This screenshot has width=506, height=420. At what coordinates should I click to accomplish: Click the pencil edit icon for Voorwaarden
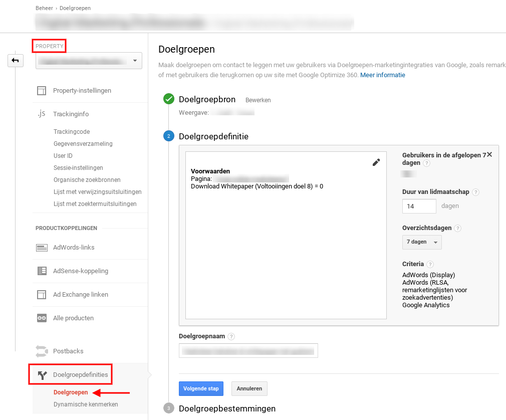(376, 162)
